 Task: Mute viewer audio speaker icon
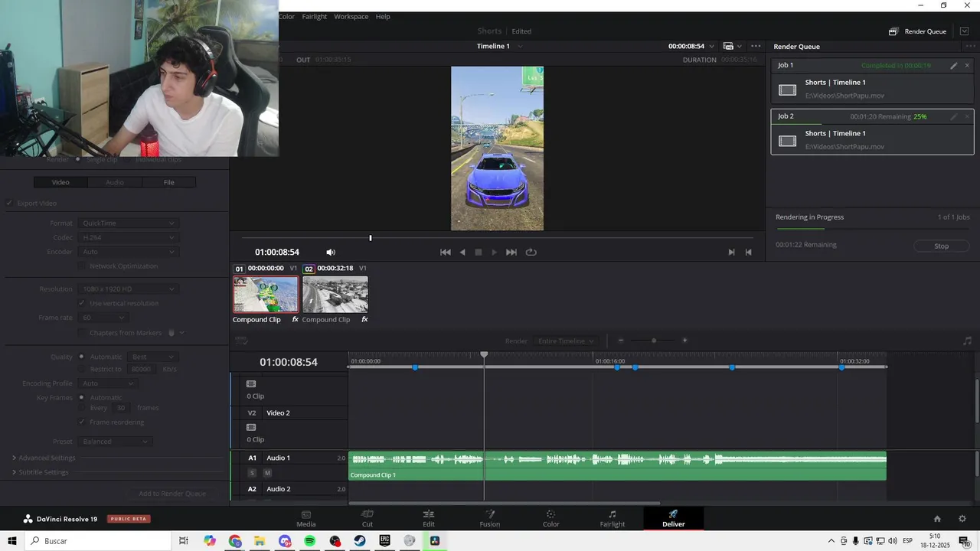coord(331,252)
